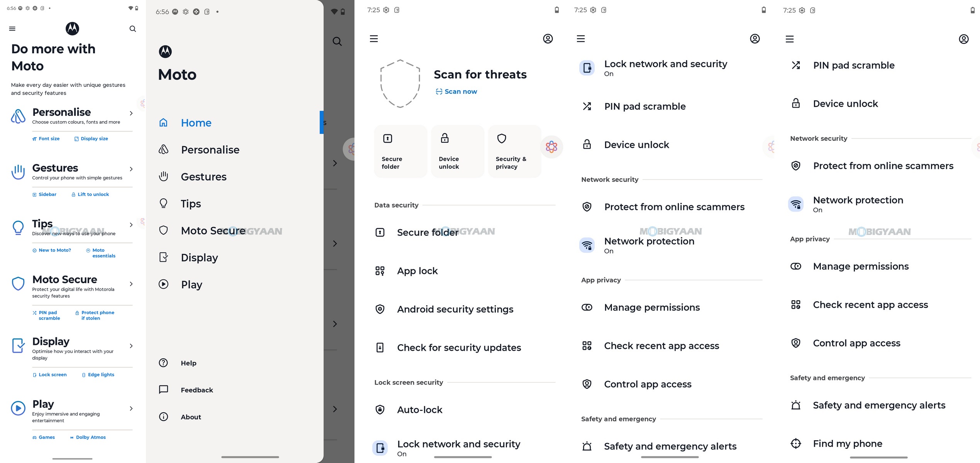
Task: Open PIN pad scramble shortcut on home
Action: [46, 315]
